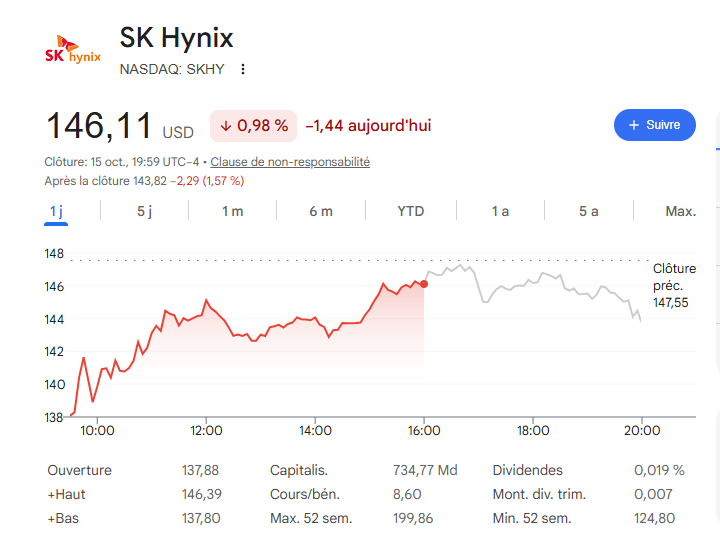This screenshot has height=544, width=720.
Task: Click the 734,77 Md market cap value
Action: 425,470
